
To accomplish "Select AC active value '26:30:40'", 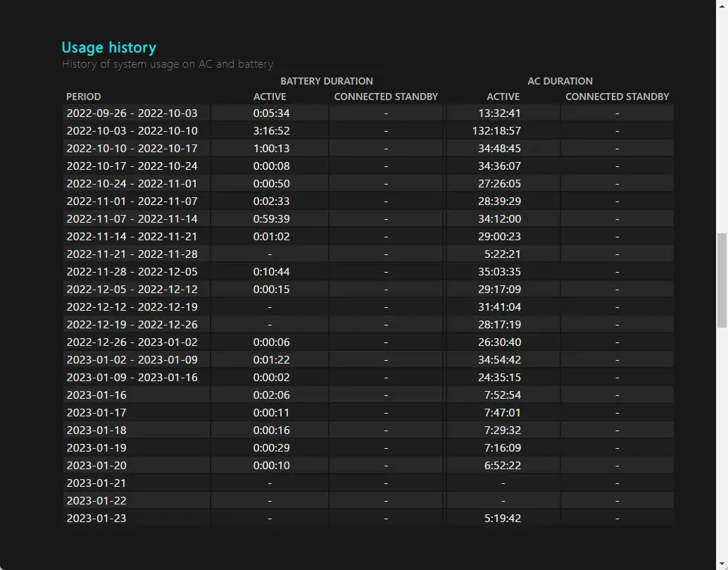I will [500, 342].
